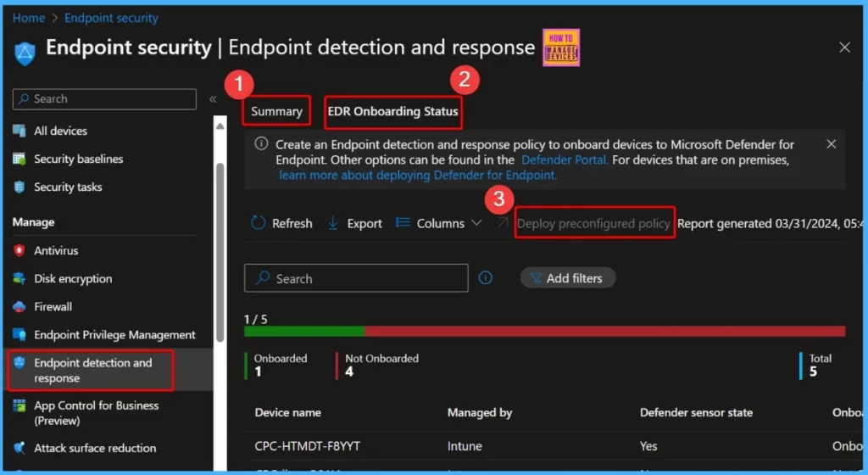Click Deploy preconfigured policy

tap(593, 224)
